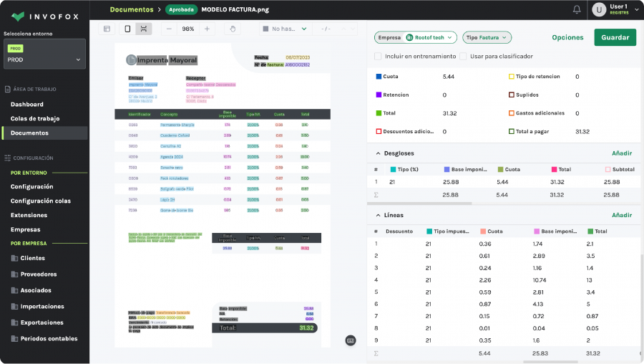Screen dimensions: 644x364
Task: Click the zoom in plus button
Action: 207,29
